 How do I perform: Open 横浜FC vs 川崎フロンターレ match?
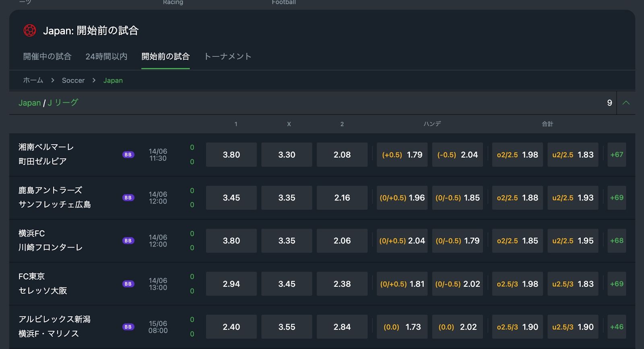51,240
